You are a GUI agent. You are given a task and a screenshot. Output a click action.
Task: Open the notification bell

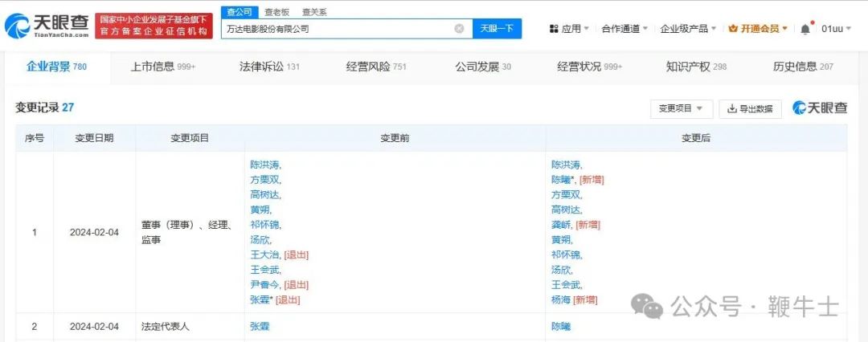point(805,29)
